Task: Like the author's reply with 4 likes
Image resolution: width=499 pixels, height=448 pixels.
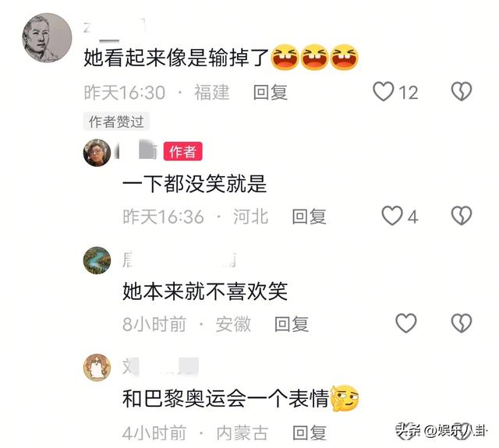Action: tap(392, 216)
